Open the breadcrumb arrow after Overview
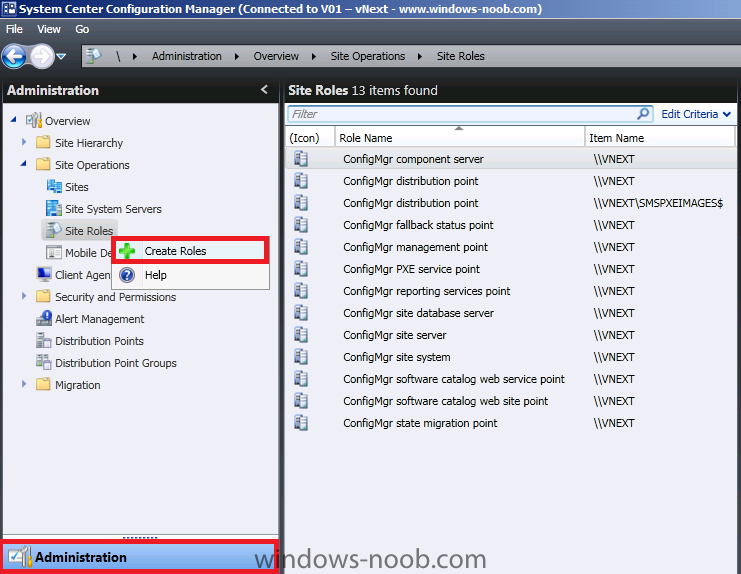 (x=313, y=57)
